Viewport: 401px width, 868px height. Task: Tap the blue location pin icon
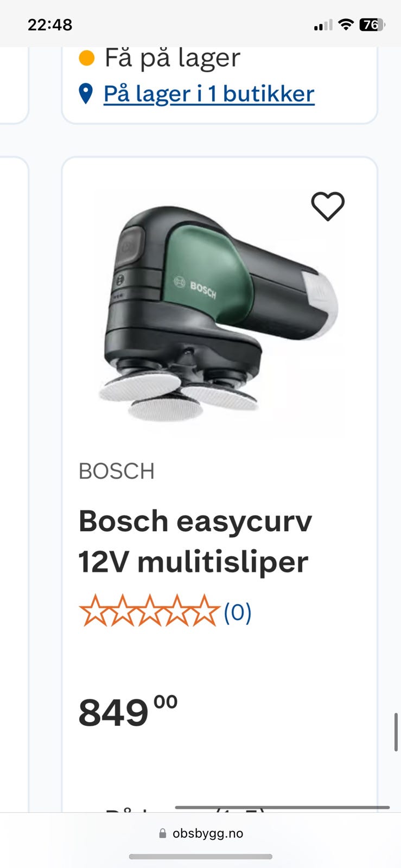coord(86,94)
